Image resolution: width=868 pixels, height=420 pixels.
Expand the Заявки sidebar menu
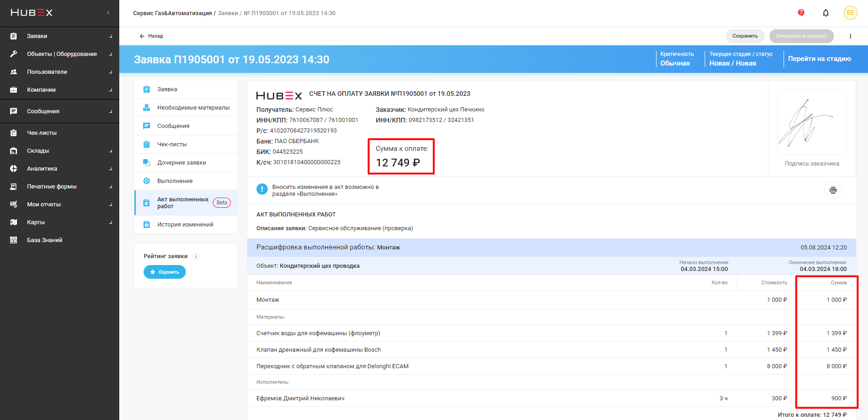coord(37,36)
